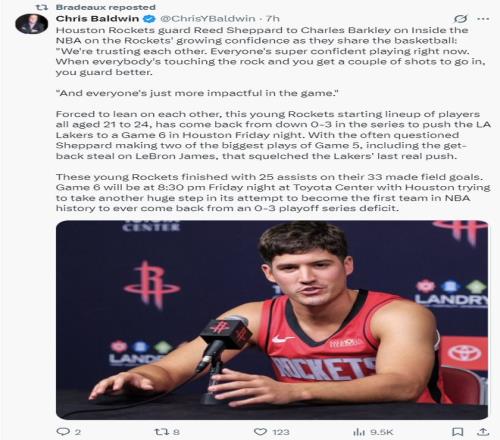
Task: Like the tweet with the heart icon
Action: [x=260, y=432]
